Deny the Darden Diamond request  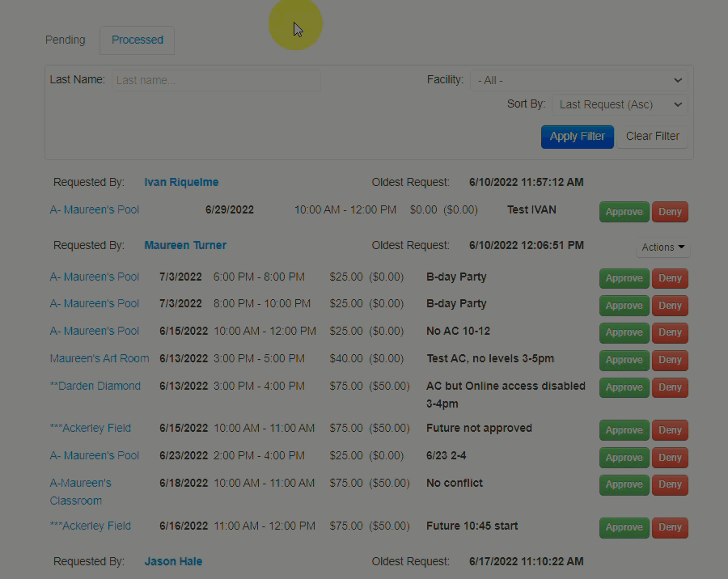tap(670, 387)
